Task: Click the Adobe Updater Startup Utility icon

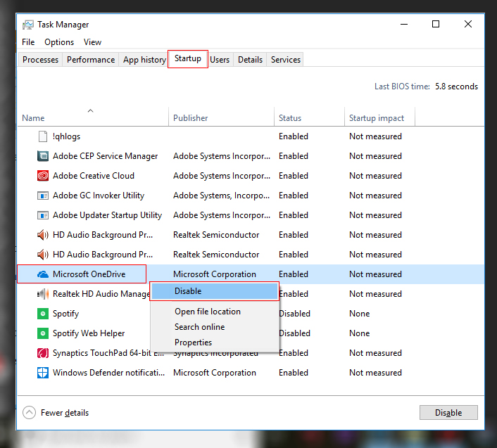Action: click(43, 215)
